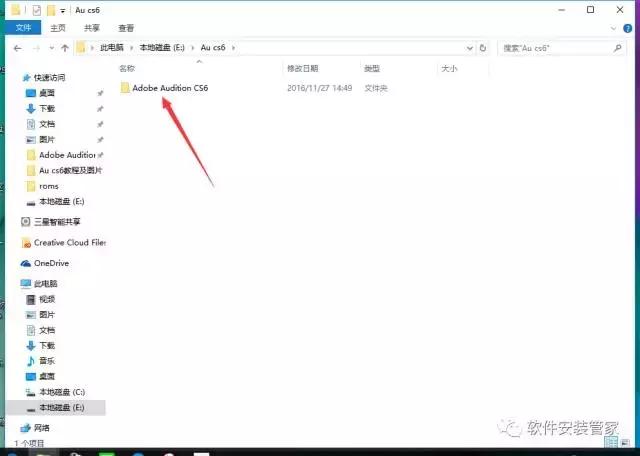Switch to the 共享 ribbon tab
640x456 pixels.
(92, 28)
